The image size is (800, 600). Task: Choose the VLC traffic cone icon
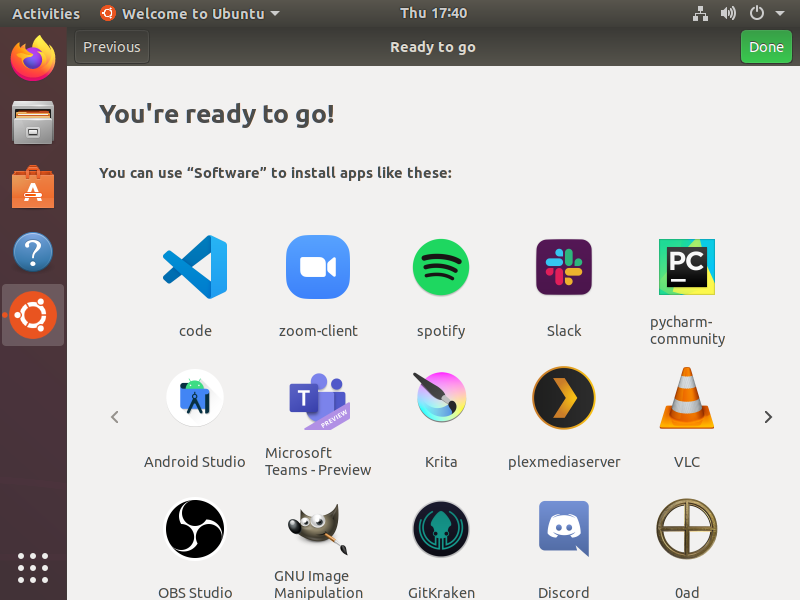[687, 397]
